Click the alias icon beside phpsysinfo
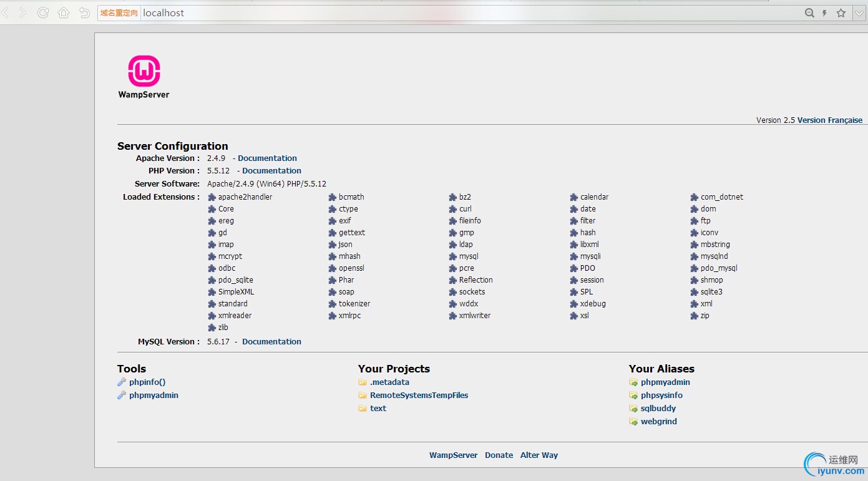The width and height of the screenshot is (868, 481). pyautogui.click(x=633, y=396)
